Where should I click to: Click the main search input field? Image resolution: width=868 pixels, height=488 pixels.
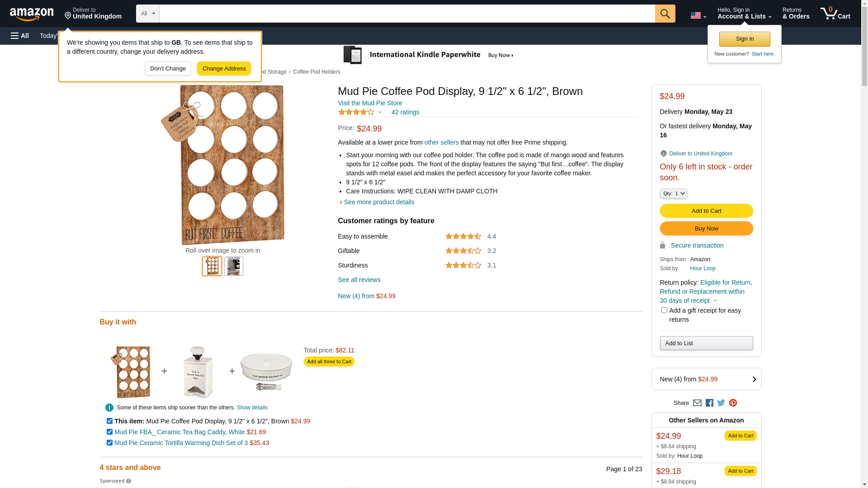click(407, 14)
